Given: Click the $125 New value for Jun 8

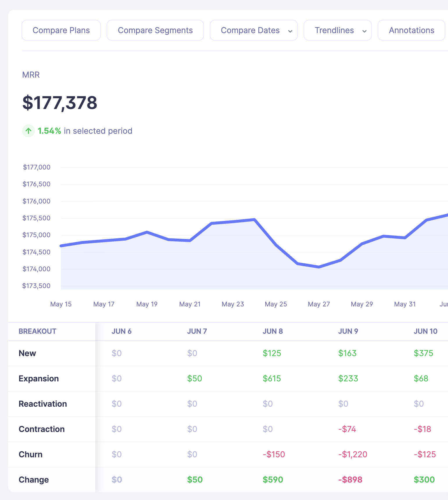Looking at the screenshot, I should [272, 353].
